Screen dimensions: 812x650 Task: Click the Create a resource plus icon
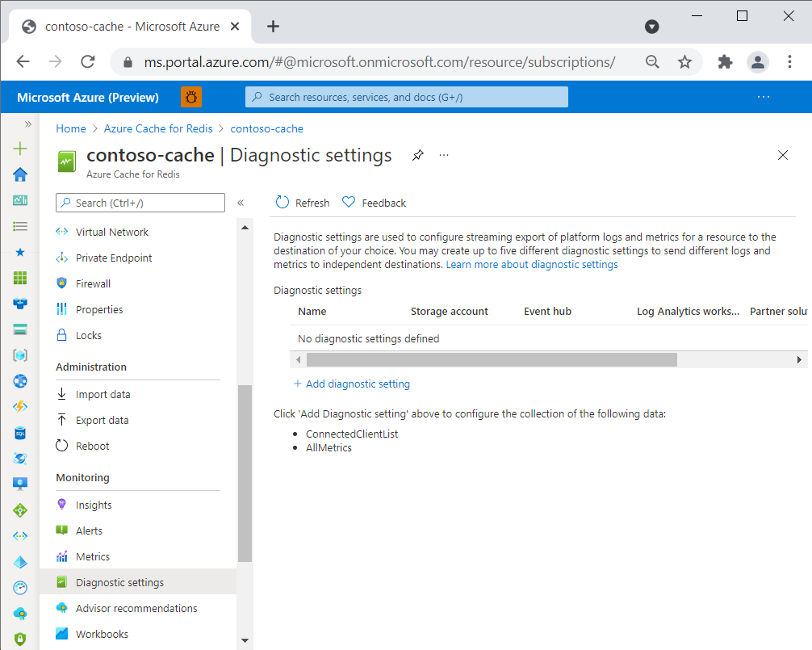coord(20,149)
